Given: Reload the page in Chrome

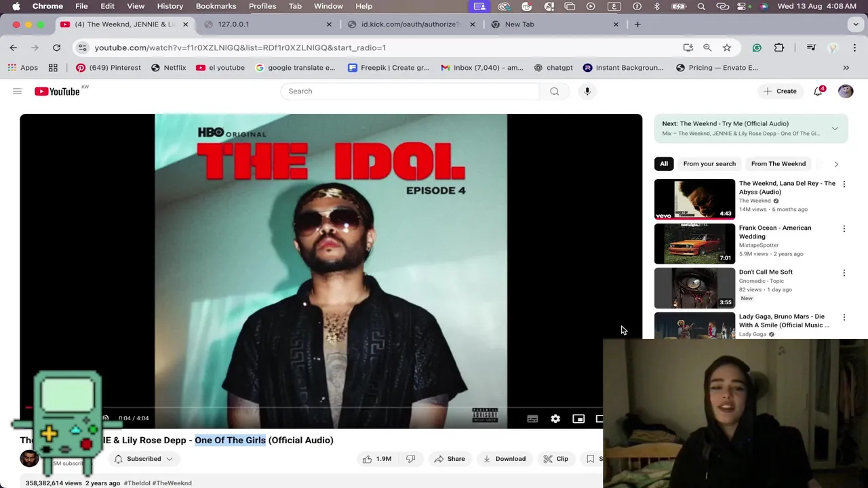Looking at the screenshot, I should (x=57, y=47).
